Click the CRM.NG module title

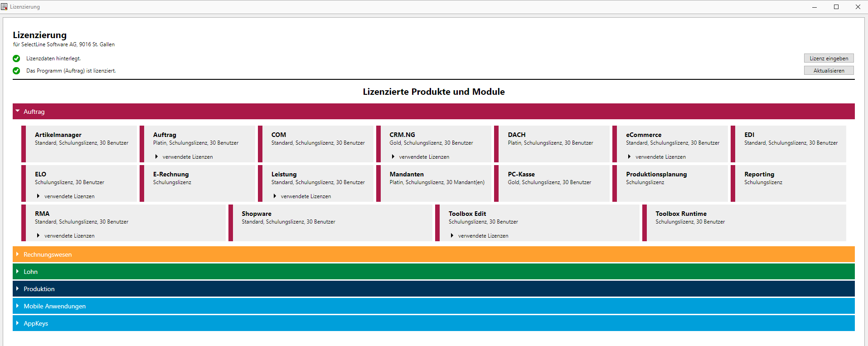point(402,135)
